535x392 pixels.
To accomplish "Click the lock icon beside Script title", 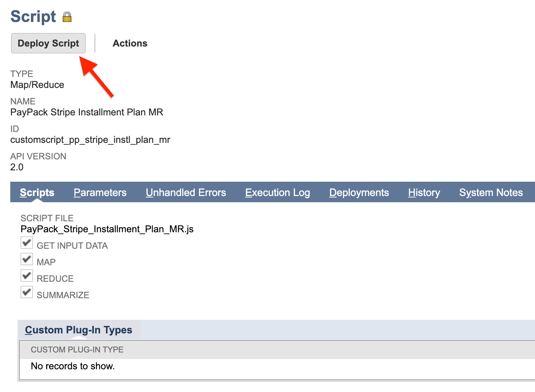I will pos(67,16).
